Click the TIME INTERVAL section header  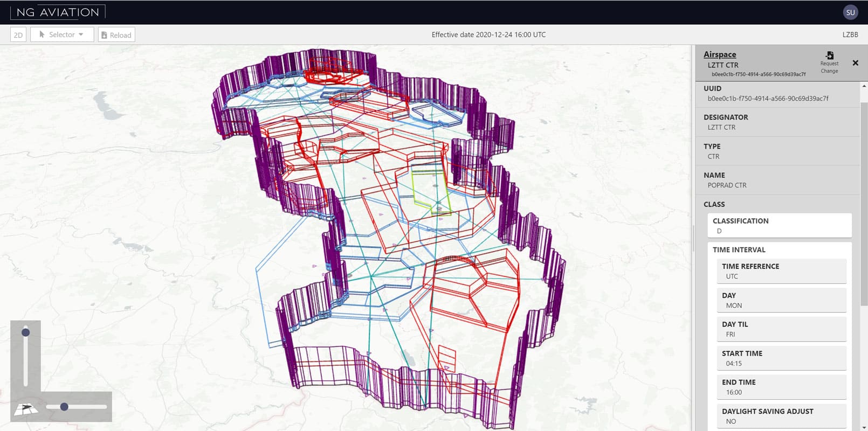(x=739, y=250)
